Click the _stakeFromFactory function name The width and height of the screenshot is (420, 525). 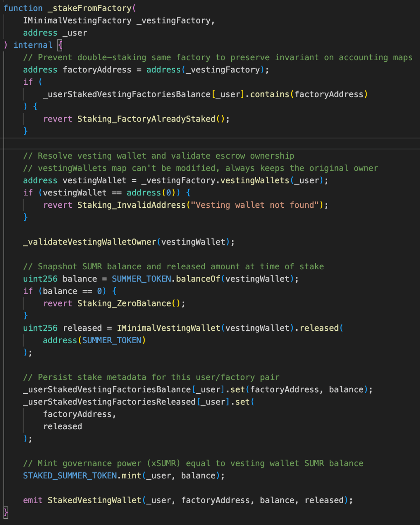pos(90,8)
